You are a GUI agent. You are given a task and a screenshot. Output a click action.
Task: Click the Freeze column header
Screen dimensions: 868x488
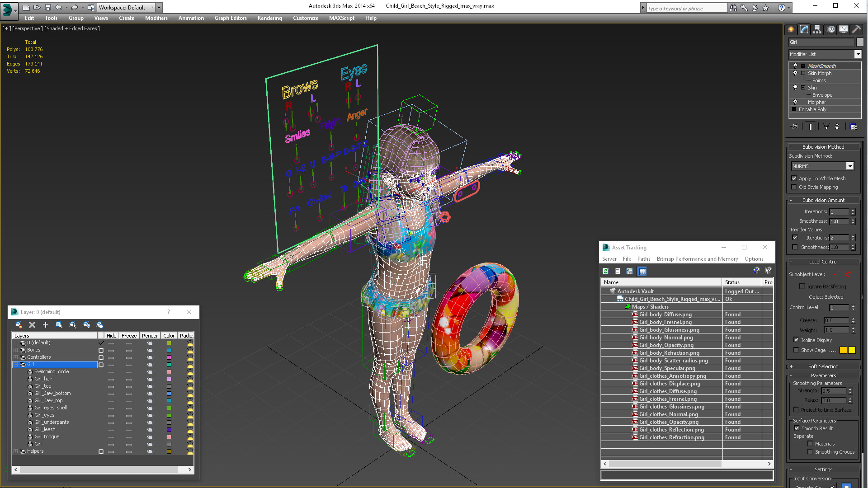tap(129, 336)
